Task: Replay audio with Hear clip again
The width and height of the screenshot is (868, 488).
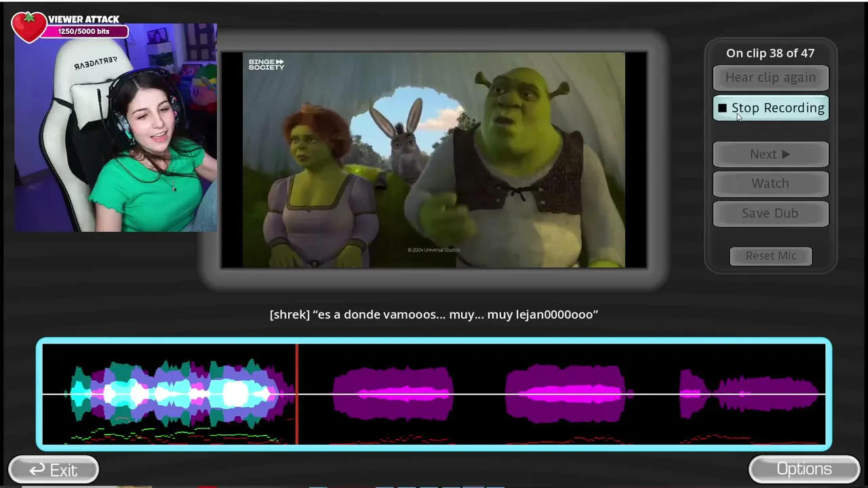Action: pyautogui.click(x=770, y=77)
